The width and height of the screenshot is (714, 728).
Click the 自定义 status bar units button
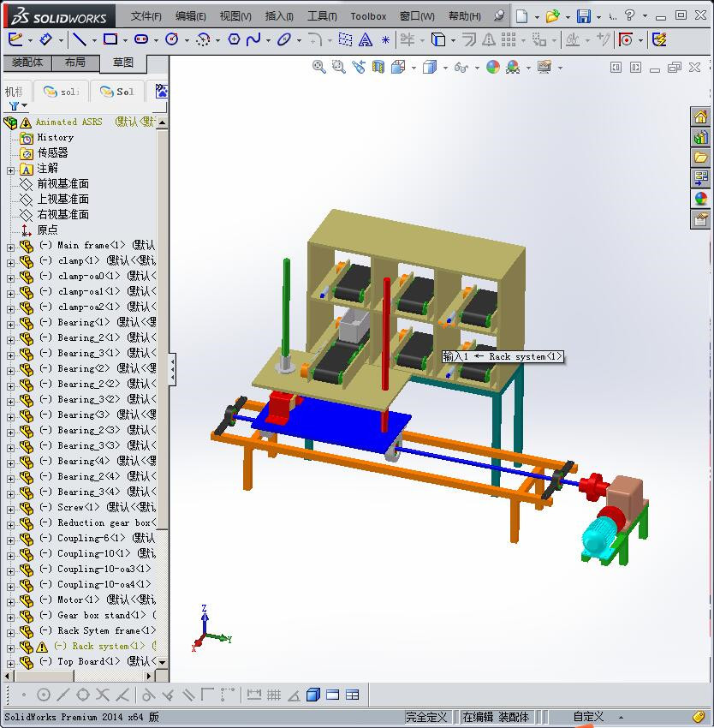[x=588, y=716]
